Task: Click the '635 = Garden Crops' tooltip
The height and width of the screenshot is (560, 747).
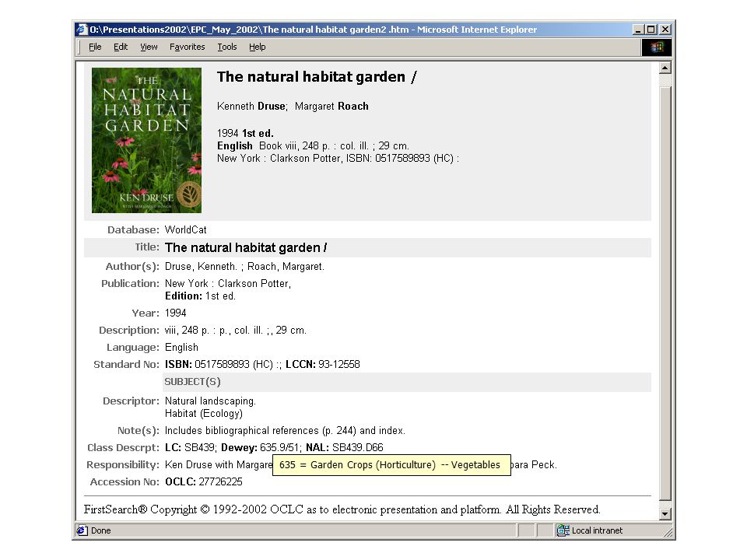Action: [x=391, y=465]
